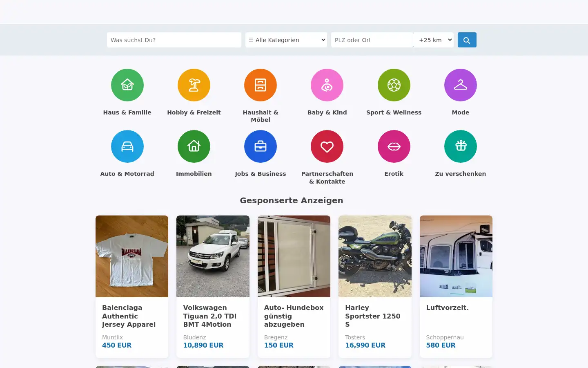Screen dimensions: 588x368
Task: Open the Partnerschaften & Kontakte heart icon
Action: click(x=327, y=146)
